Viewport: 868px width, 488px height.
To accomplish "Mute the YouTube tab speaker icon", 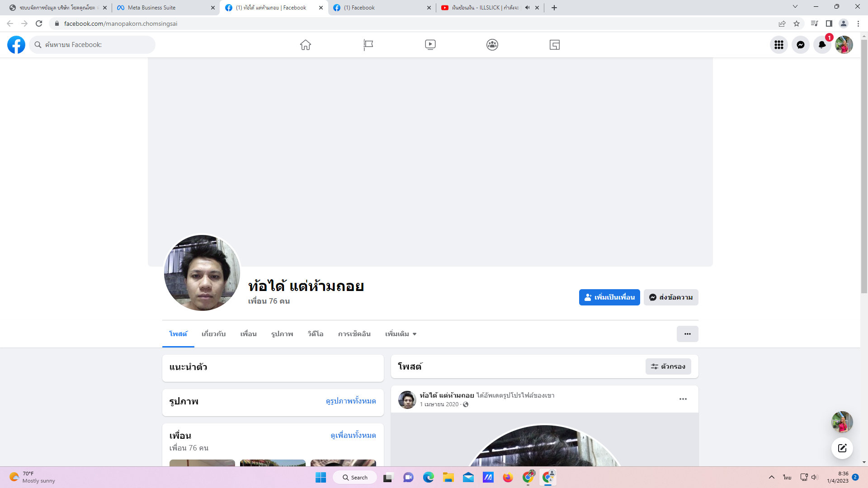I will tap(527, 8).
